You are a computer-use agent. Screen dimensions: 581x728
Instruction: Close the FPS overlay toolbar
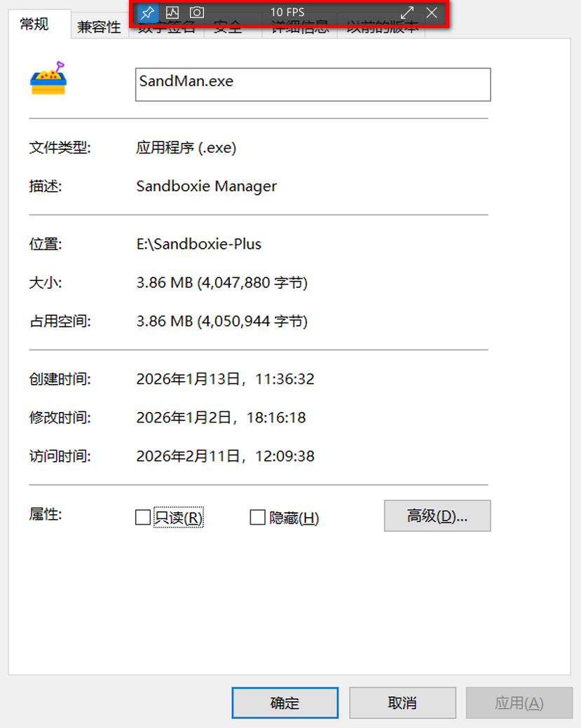pos(432,13)
